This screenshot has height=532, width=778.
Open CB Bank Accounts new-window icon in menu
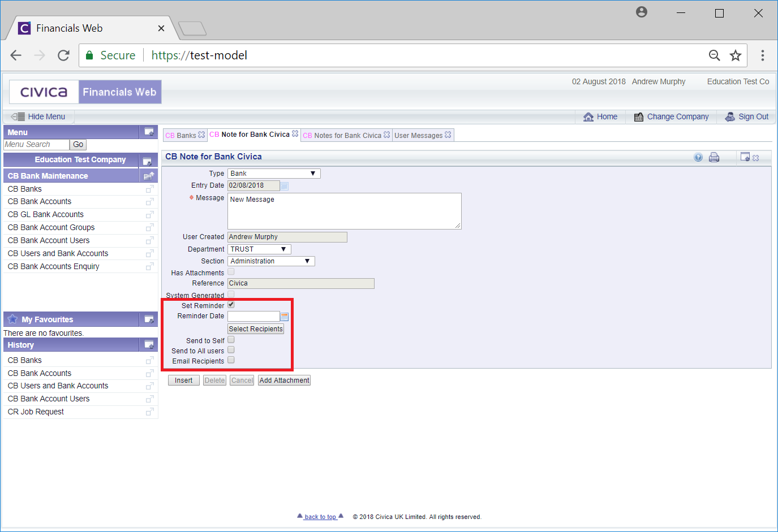point(149,202)
